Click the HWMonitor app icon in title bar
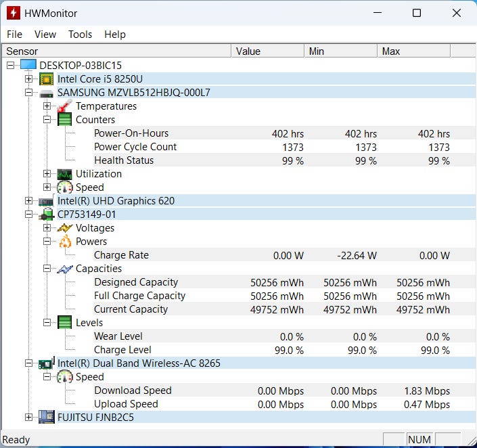Screen dimensions: 477x448 [13, 13]
